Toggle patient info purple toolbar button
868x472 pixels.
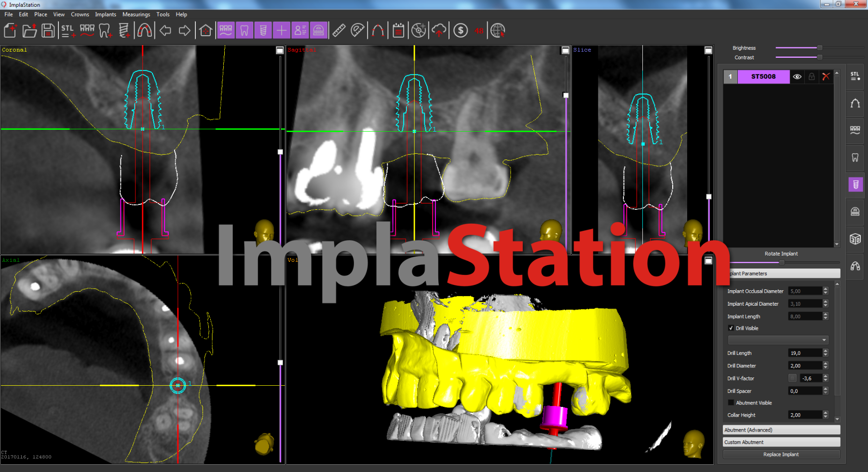[x=300, y=30]
